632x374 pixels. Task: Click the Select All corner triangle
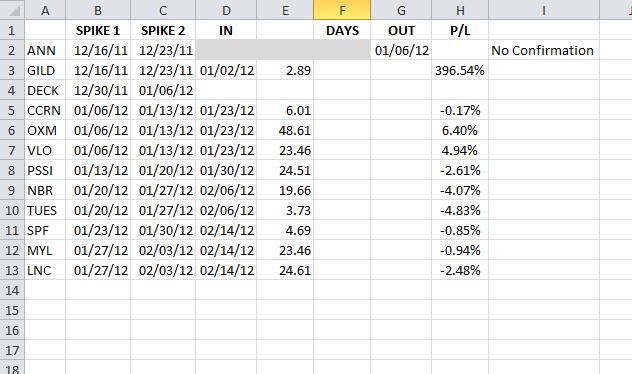(x=12, y=10)
